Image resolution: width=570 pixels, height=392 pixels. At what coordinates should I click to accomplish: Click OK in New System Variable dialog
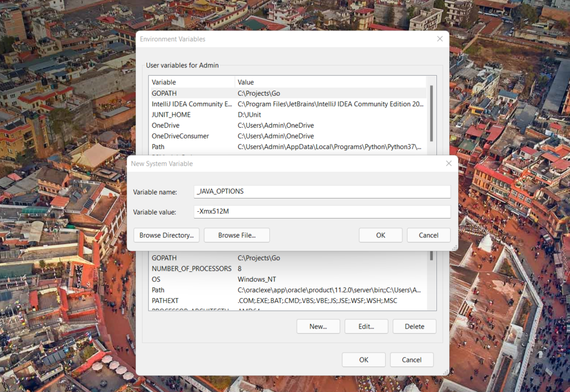(380, 235)
